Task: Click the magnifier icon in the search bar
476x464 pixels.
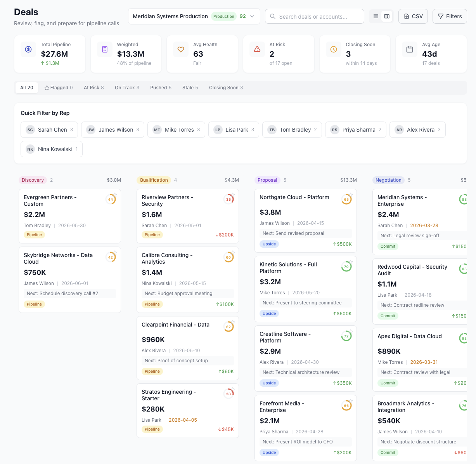Action: tap(272, 16)
